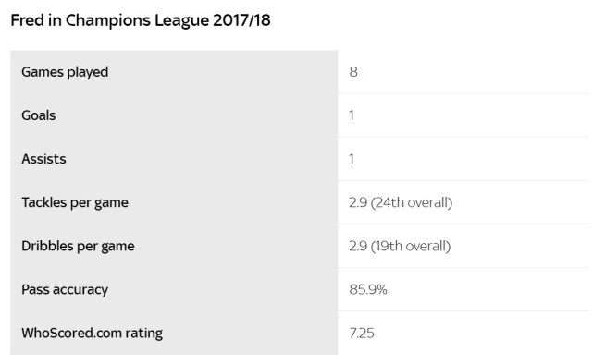Click the 7.25 rating value
This screenshot has height=364, width=593.
click(362, 333)
